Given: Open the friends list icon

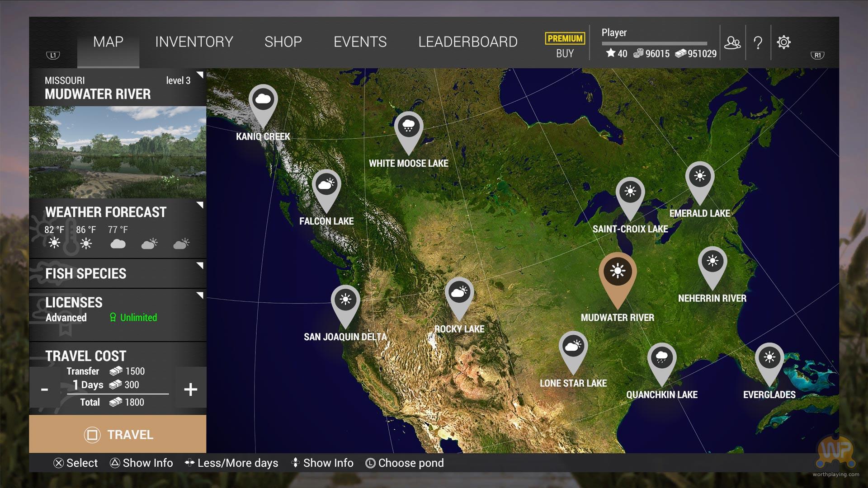Looking at the screenshot, I should coord(732,42).
